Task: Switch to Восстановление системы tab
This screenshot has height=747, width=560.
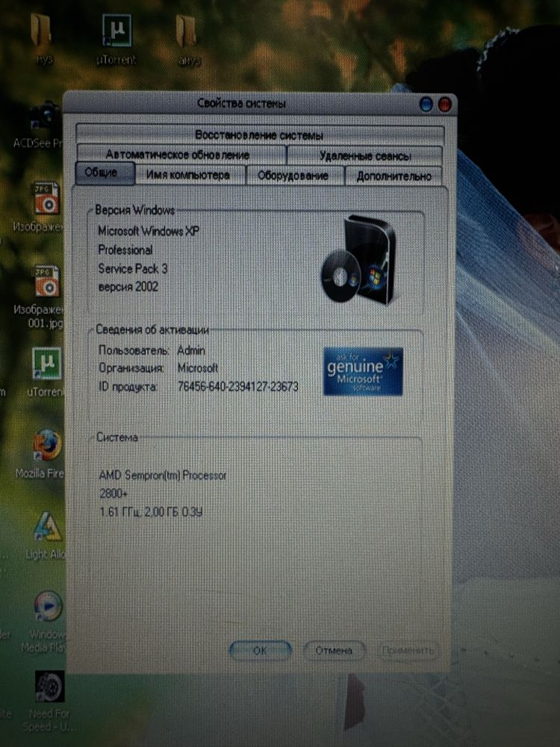Action: (x=260, y=134)
